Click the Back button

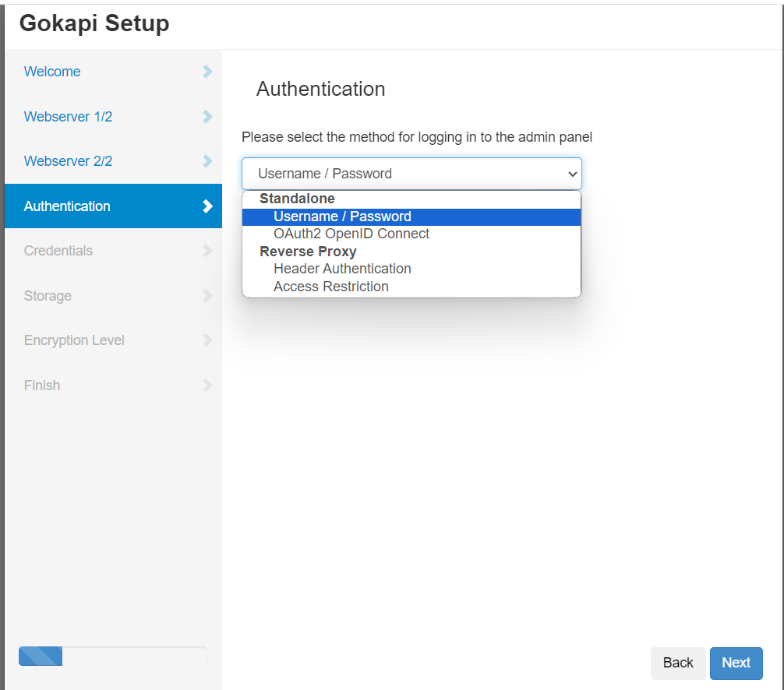pyautogui.click(x=677, y=663)
